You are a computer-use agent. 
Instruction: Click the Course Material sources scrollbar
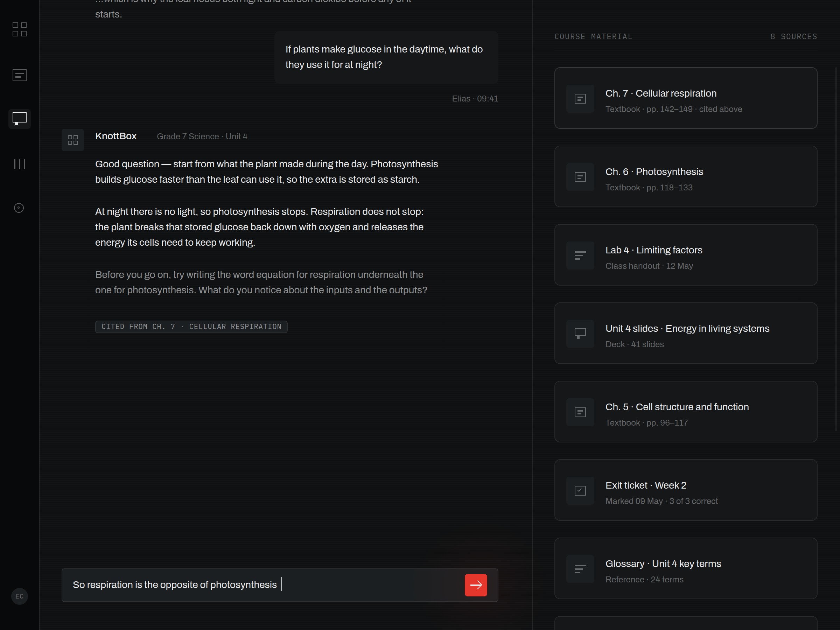coord(836,249)
